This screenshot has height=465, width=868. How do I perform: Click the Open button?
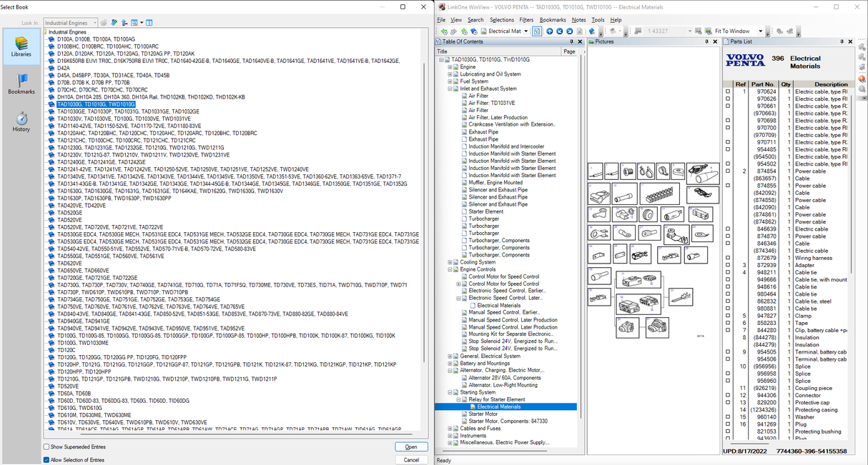(x=411, y=446)
